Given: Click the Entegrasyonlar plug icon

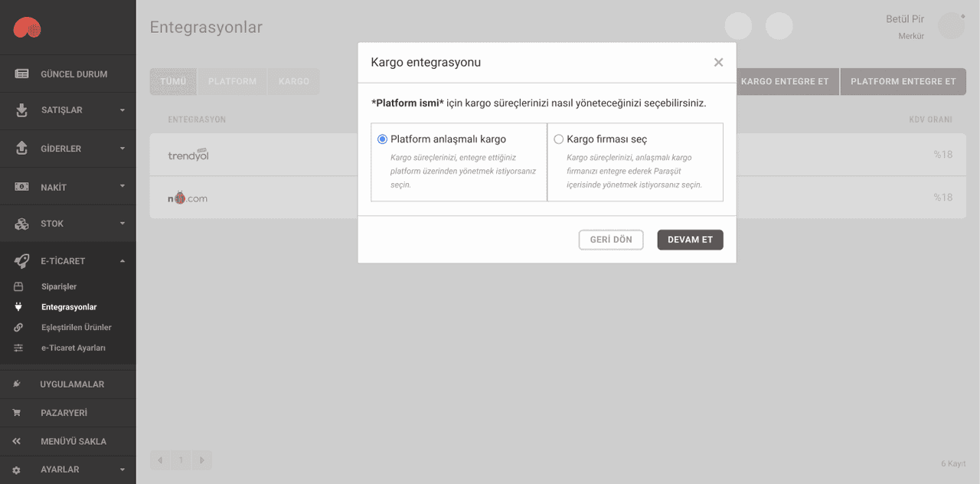Looking at the screenshot, I should (18, 307).
